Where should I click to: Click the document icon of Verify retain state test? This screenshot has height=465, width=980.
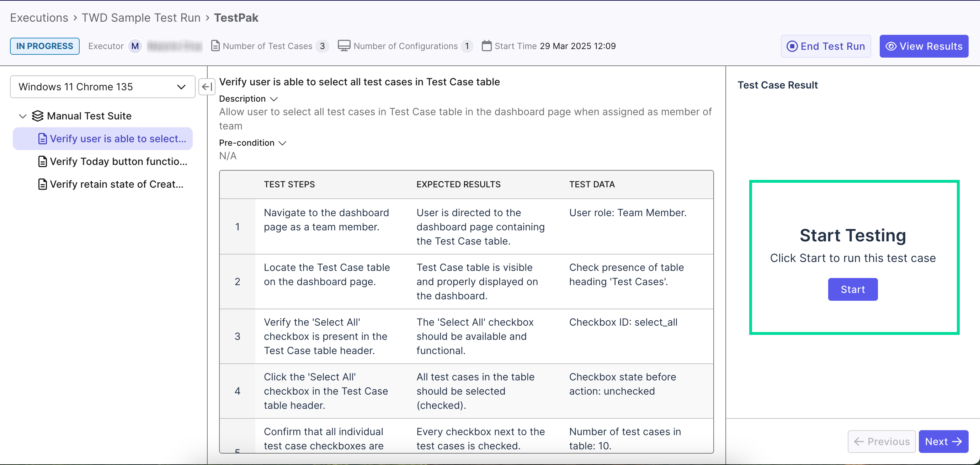[x=43, y=185]
